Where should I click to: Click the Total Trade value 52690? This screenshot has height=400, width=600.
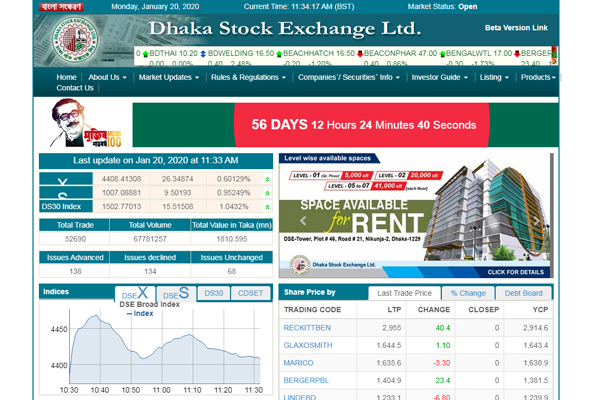pos(75,239)
